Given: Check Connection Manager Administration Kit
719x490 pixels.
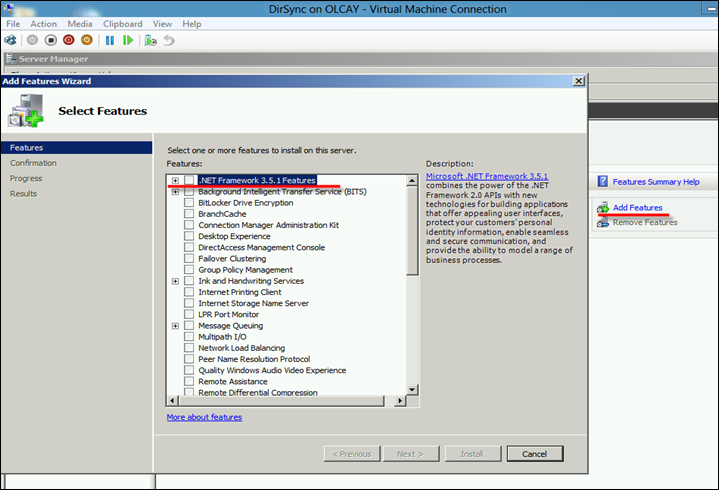Looking at the screenshot, I should [x=189, y=225].
